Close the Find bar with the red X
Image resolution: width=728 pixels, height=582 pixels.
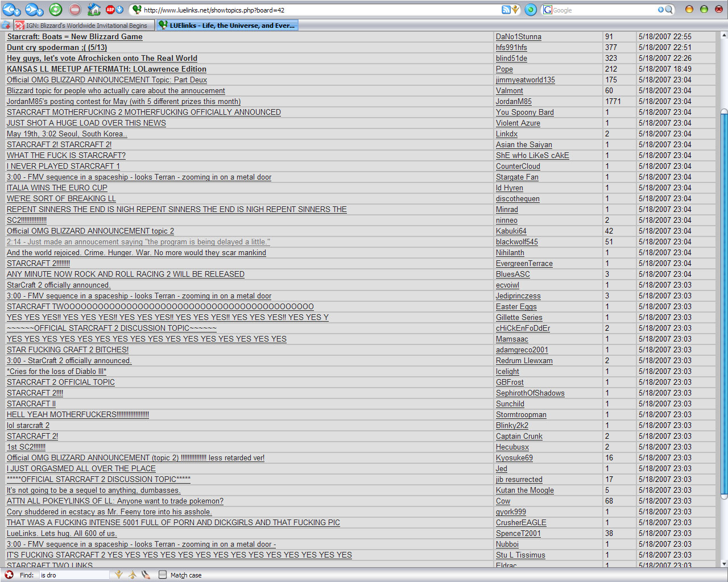[x=9, y=575]
